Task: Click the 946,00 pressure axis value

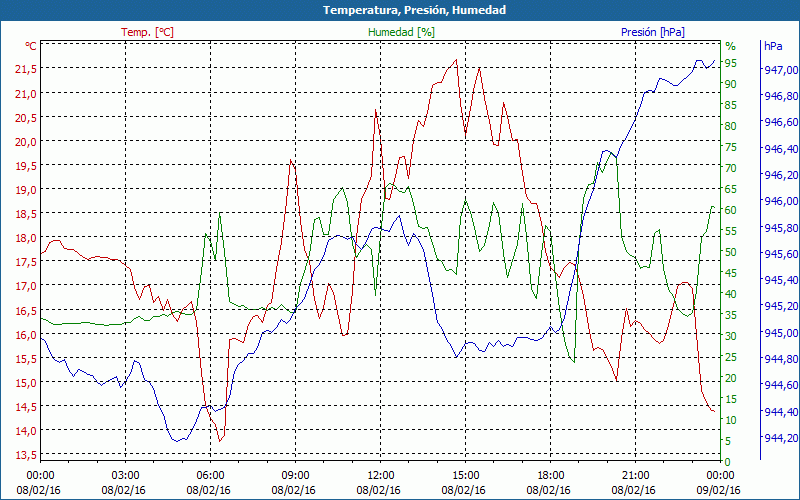Action: coord(781,201)
